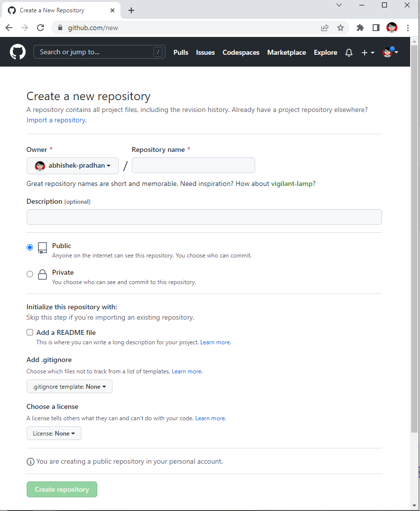This screenshot has height=511, width=420.
Task: Click the share icon in the address bar
Action: (x=325, y=28)
